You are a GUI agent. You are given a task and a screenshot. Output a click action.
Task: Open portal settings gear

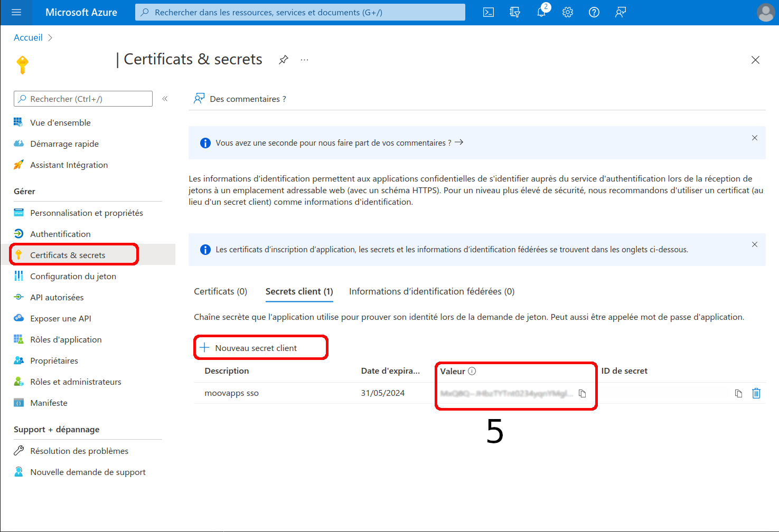[568, 12]
